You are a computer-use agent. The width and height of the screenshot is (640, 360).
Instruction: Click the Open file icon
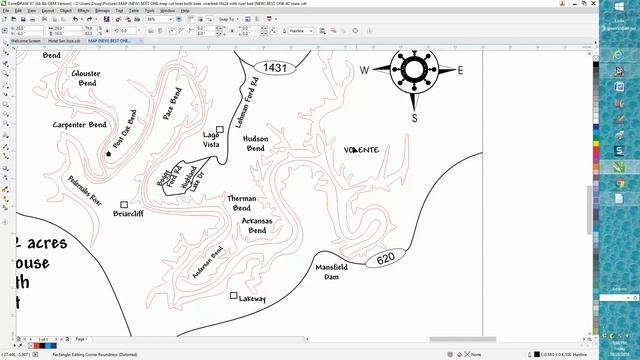pos(13,19)
